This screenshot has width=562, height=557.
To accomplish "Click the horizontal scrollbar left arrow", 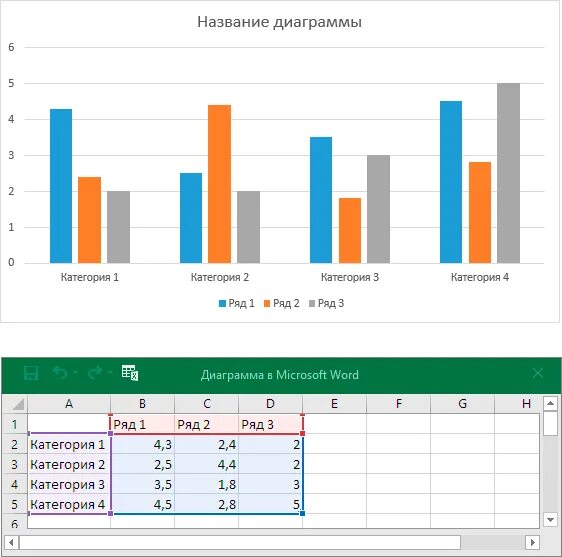I will pos(11,542).
